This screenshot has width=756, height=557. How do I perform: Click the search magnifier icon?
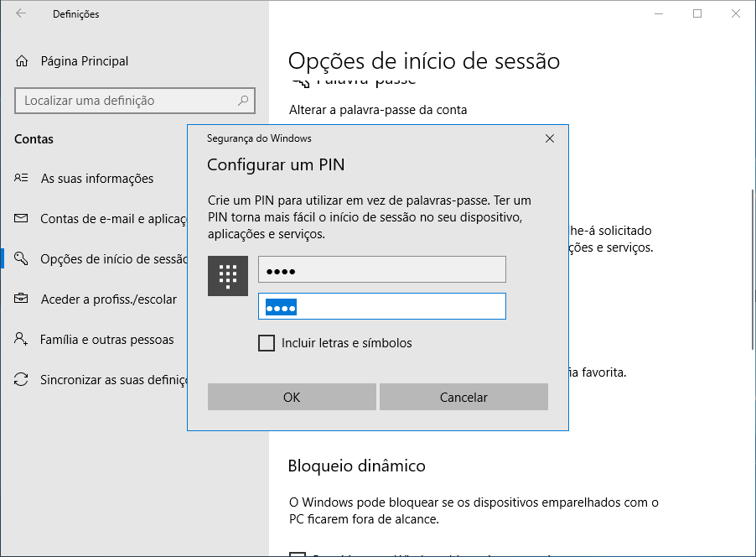(x=243, y=101)
